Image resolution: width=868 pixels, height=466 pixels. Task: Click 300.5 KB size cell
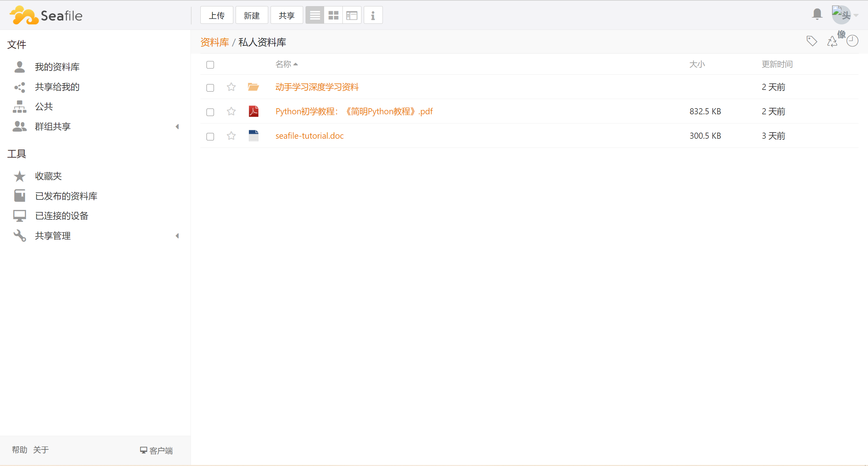705,136
